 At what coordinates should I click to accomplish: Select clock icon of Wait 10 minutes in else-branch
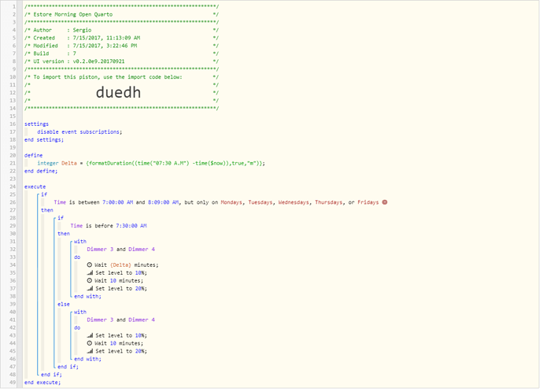90,343
